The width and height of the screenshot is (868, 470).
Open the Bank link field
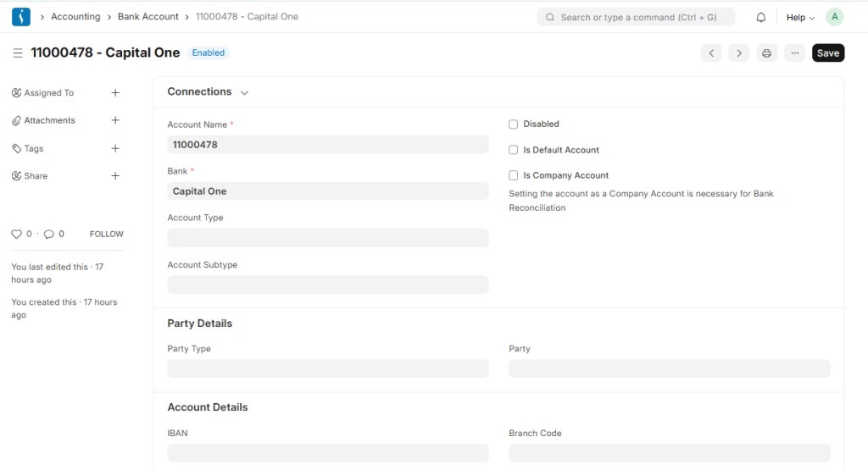pyautogui.click(x=328, y=191)
